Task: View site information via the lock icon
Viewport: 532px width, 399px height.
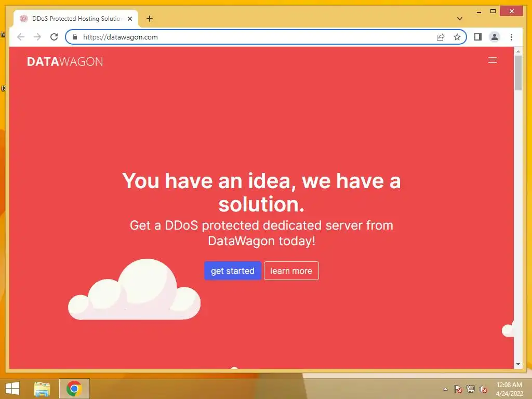Action: [x=75, y=37]
